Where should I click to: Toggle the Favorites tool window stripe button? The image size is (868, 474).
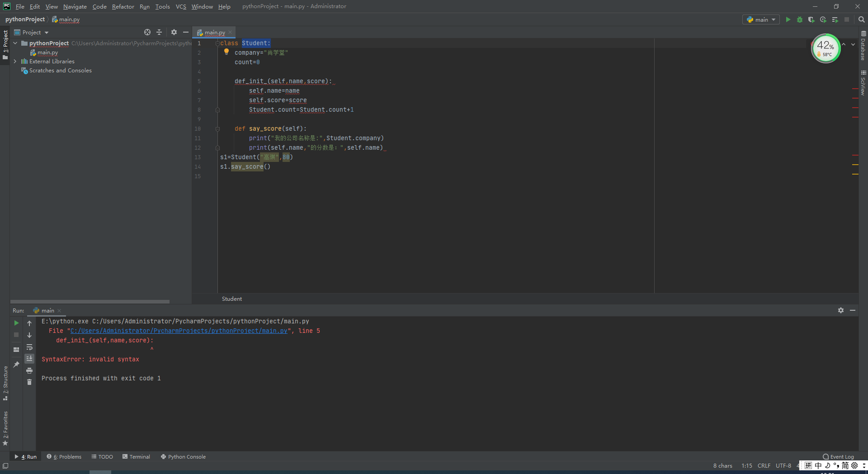coord(5,428)
